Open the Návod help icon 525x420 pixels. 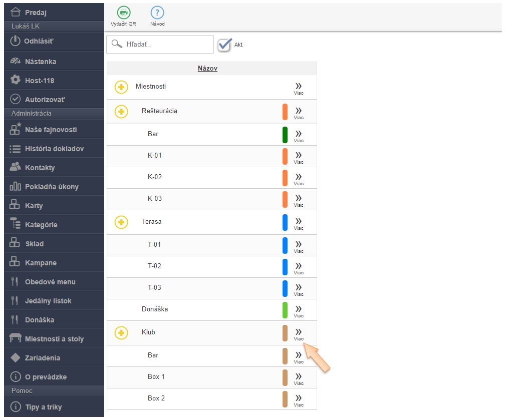(x=157, y=13)
